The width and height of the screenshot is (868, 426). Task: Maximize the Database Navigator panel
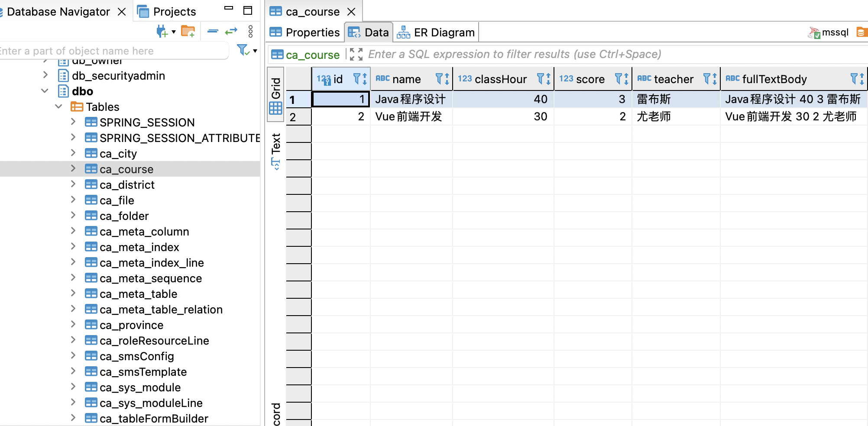(x=248, y=11)
